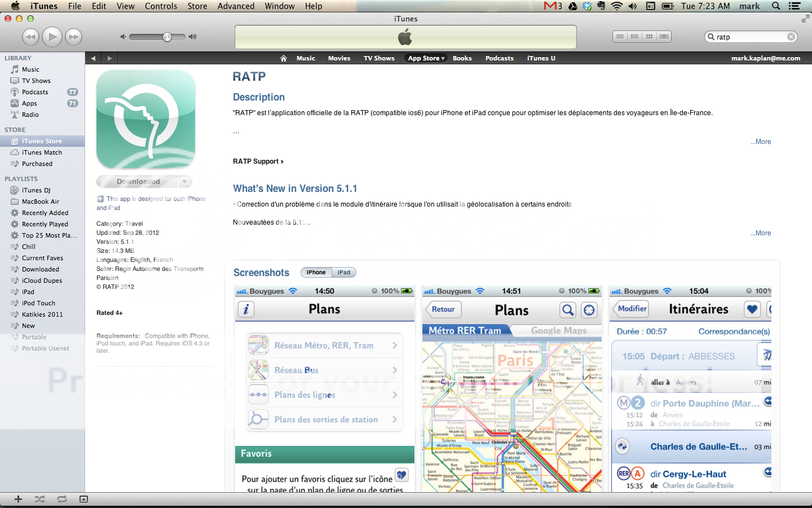
Task: Open mark.kaplan@me.com account menu
Action: pos(765,58)
